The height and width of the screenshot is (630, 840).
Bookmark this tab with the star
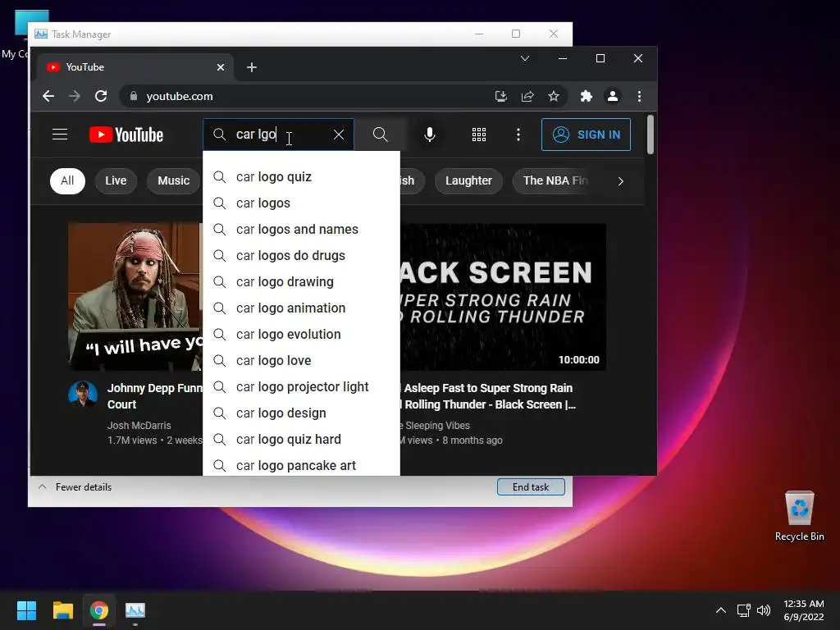554,97
